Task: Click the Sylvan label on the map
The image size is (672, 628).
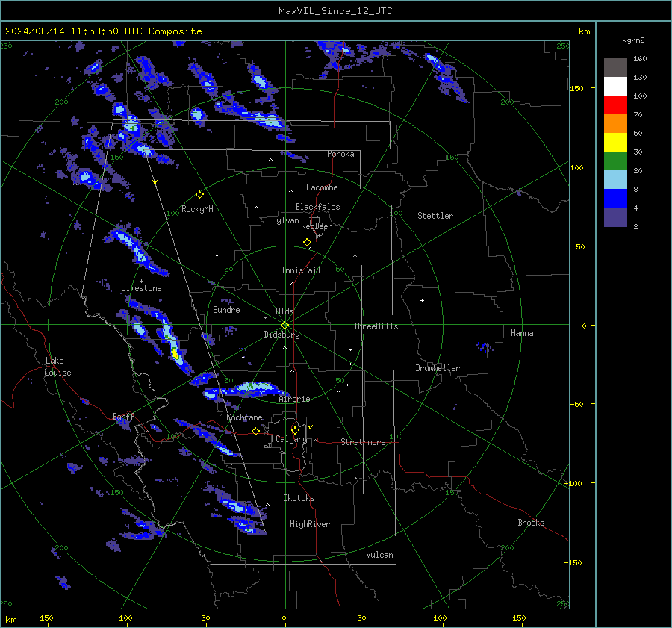Action: click(285, 220)
